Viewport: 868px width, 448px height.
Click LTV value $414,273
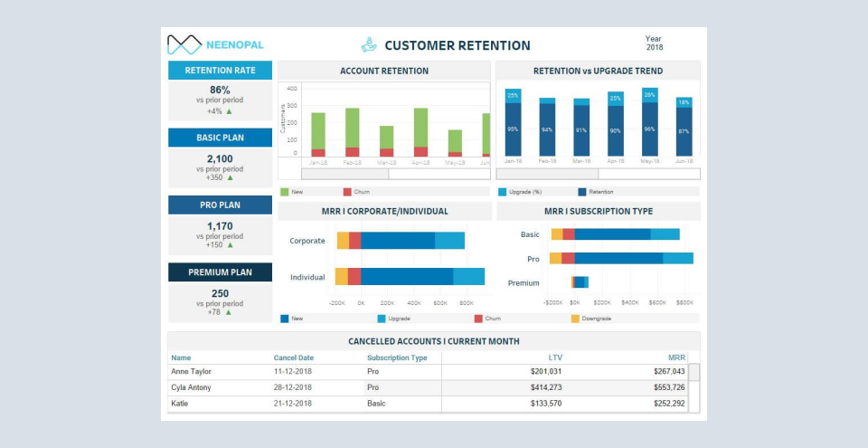(546, 387)
